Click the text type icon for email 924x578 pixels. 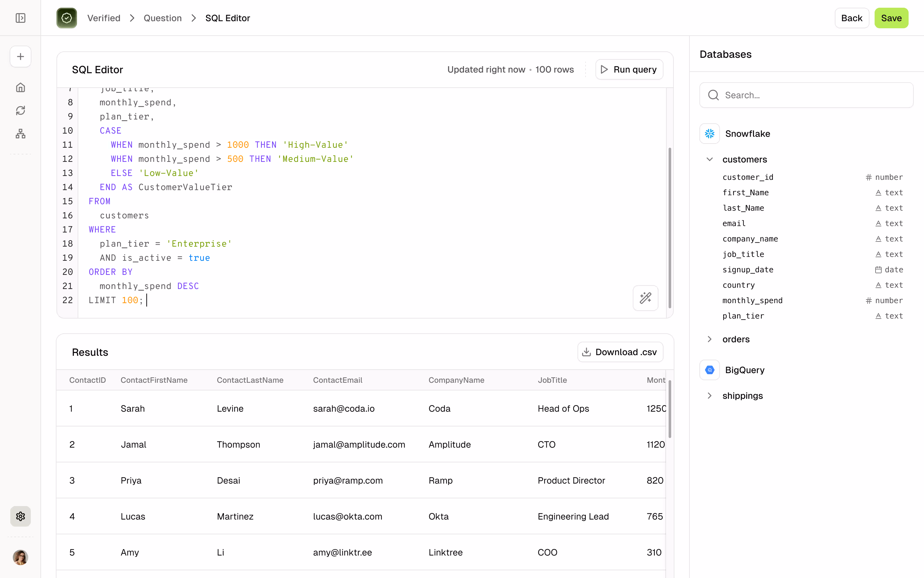coord(878,223)
